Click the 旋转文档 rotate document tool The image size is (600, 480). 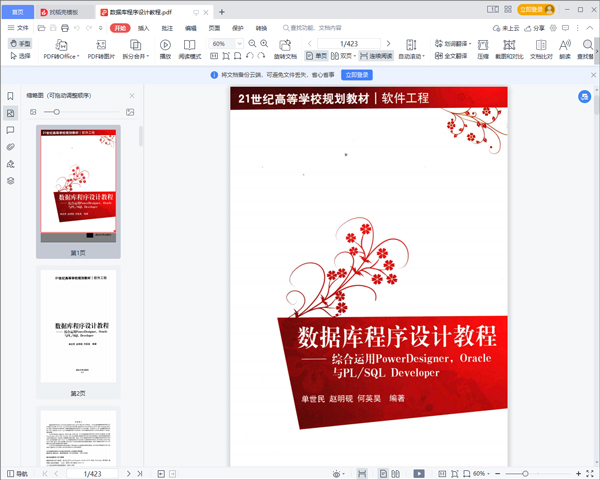pos(285,49)
